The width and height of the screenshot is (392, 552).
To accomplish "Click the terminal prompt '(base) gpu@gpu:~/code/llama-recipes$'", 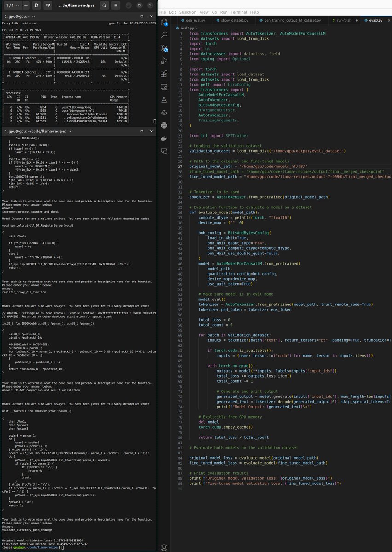I will pos(31,547).
